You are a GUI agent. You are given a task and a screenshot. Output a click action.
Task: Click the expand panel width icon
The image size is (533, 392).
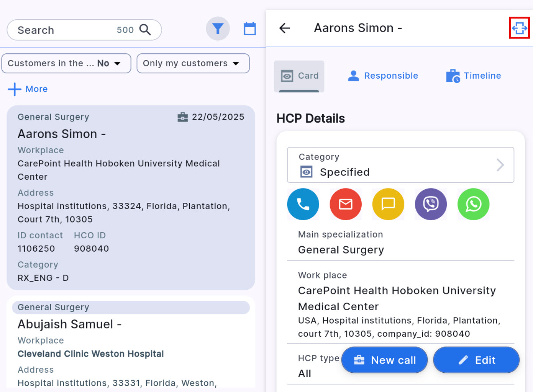tap(519, 28)
